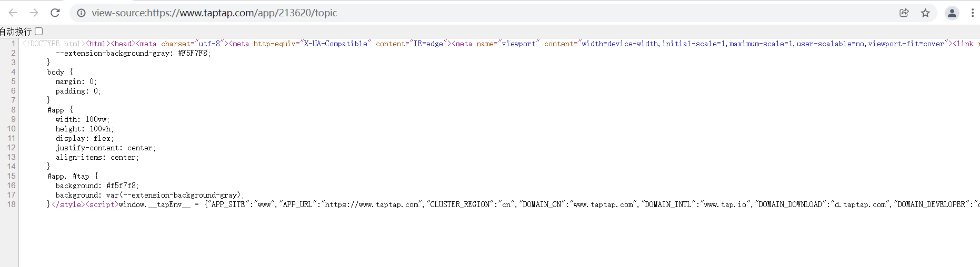Click the forward navigation arrow
The image size is (980, 267).
tap(34, 13)
